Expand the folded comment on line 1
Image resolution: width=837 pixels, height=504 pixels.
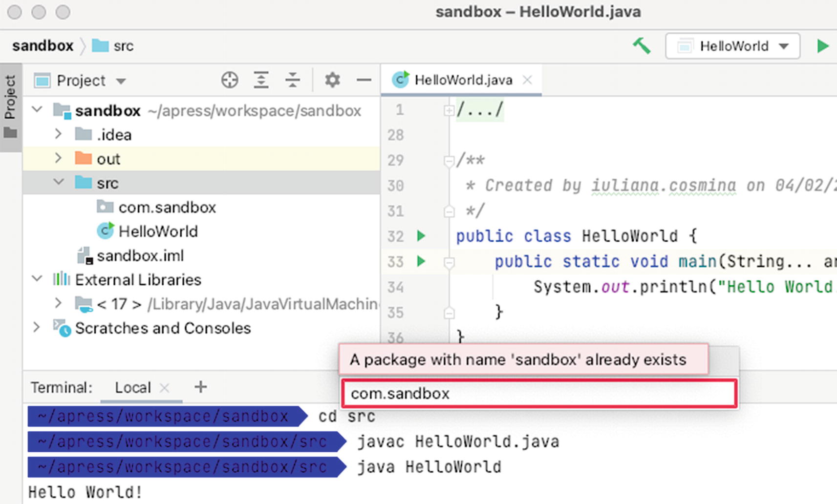click(448, 111)
